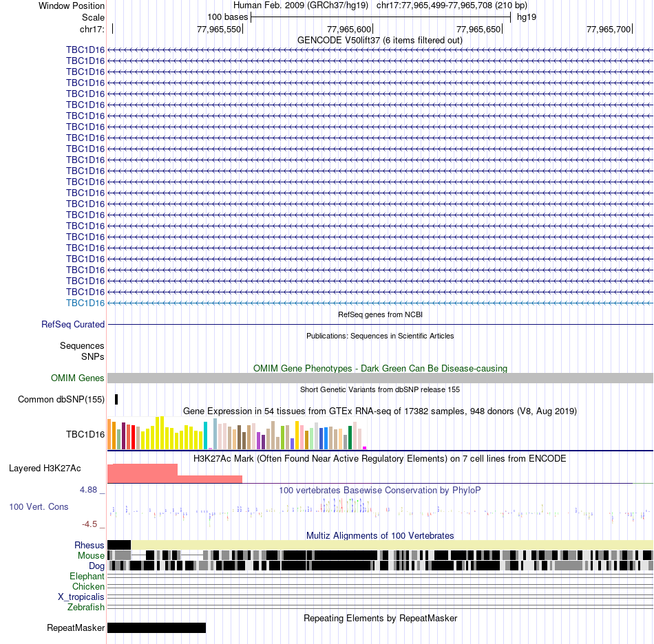
Task: Click the Dog alignment row blocks
Action: click(380, 566)
